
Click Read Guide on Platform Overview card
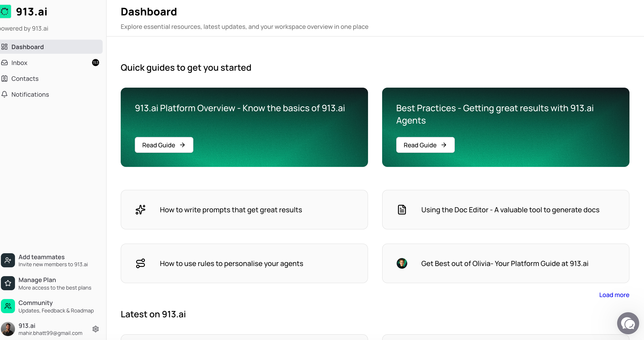164,145
